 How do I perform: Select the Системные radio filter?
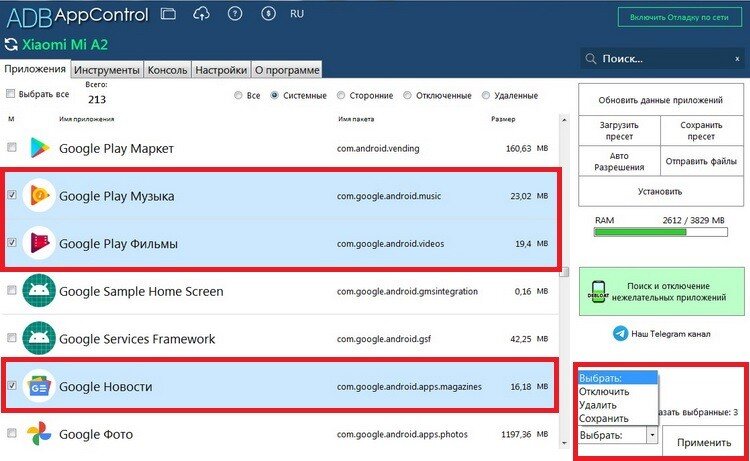coord(275,95)
